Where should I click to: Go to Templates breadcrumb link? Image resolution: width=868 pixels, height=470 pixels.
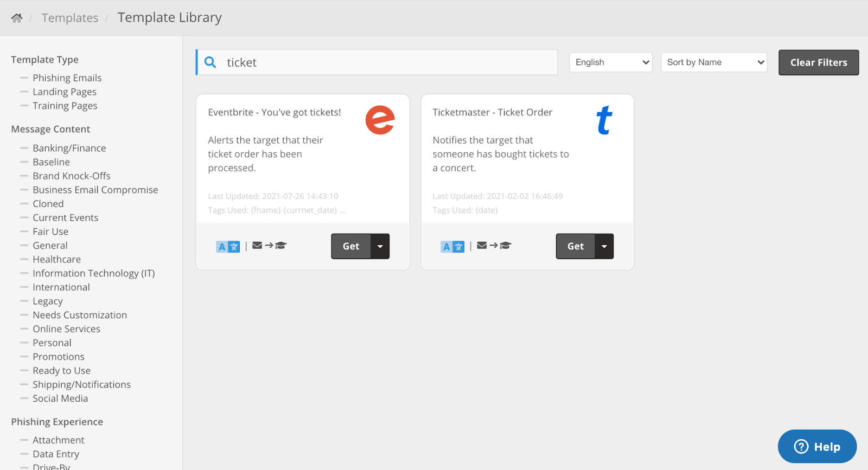pyautogui.click(x=70, y=18)
